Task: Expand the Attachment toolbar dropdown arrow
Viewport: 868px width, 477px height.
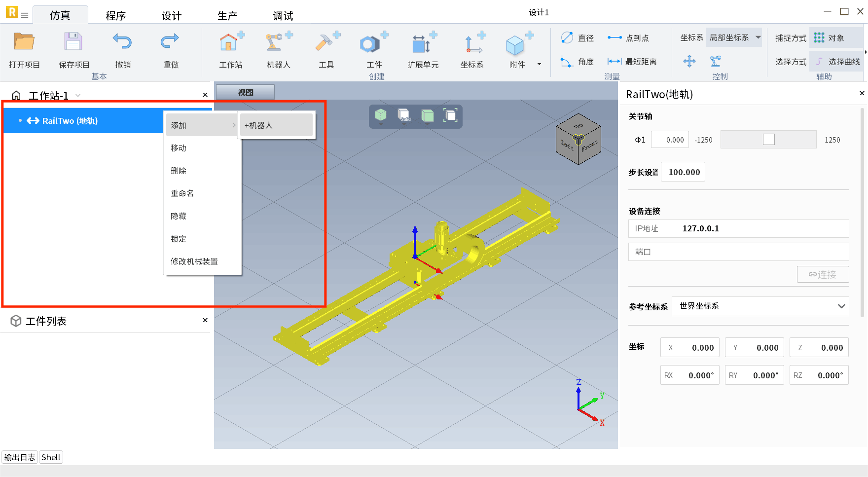Action: point(539,64)
